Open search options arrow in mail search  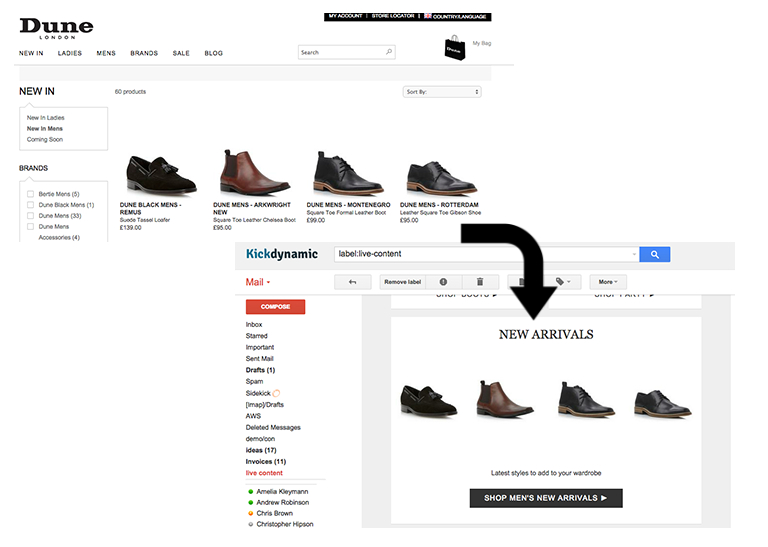point(634,254)
